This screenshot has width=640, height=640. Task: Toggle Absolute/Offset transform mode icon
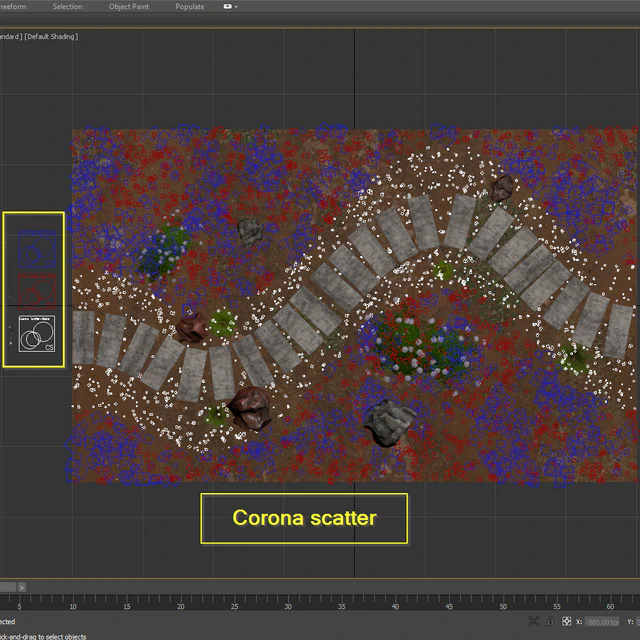[567, 621]
